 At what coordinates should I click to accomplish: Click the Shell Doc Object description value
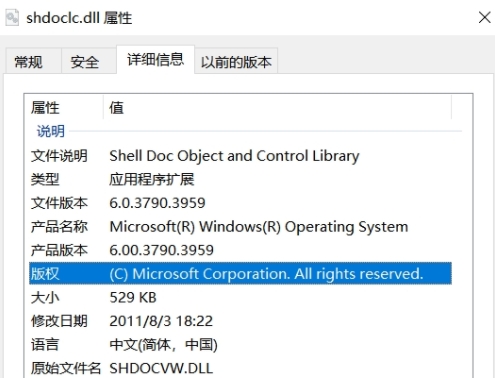[234, 156]
